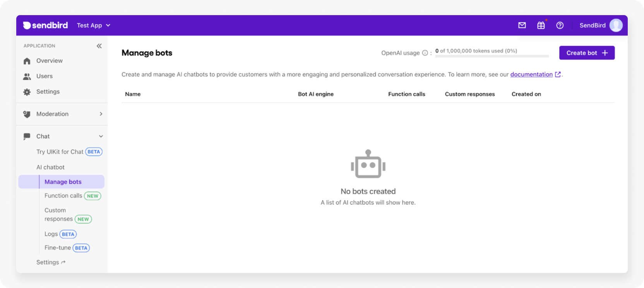Click external link icon after documentation
This screenshot has width=644, height=288.
tap(558, 75)
